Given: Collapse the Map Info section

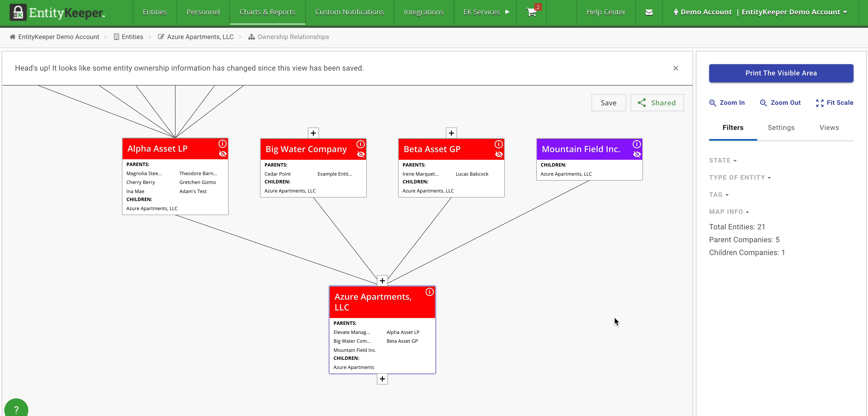Looking at the screenshot, I should (x=729, y=211).
